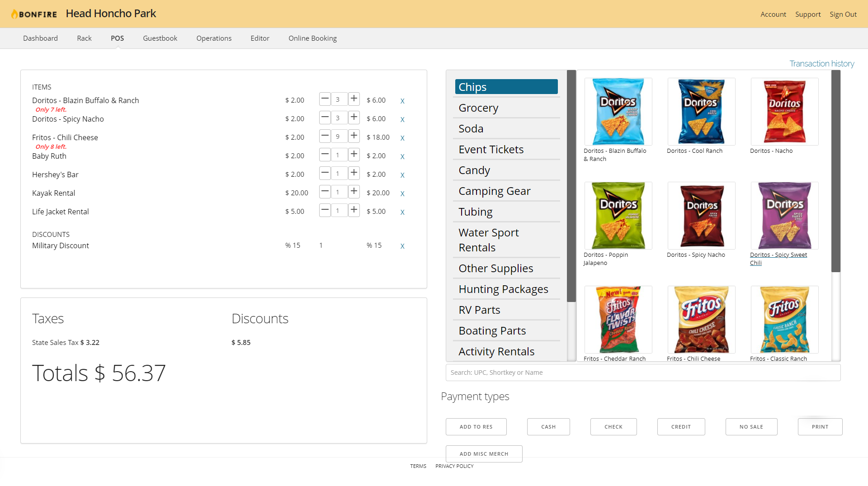Add Doritos Nacho product thumbnail
Image resolution: width=868 pixels, height=486 pixels.
coord(784,112)
